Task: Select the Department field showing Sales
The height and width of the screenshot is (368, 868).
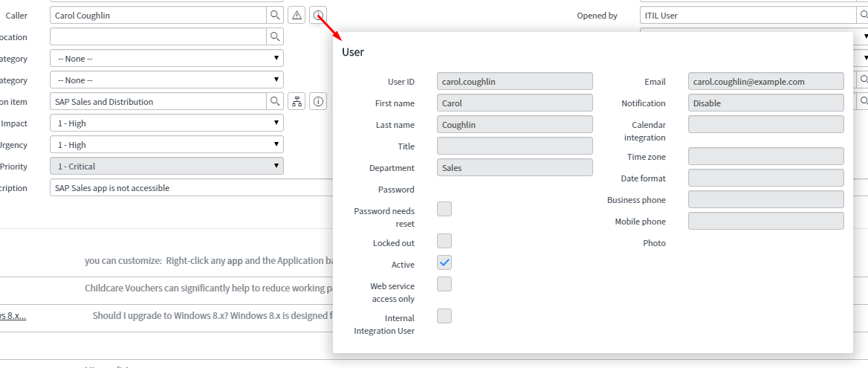Action: click(x=514, y=168)
